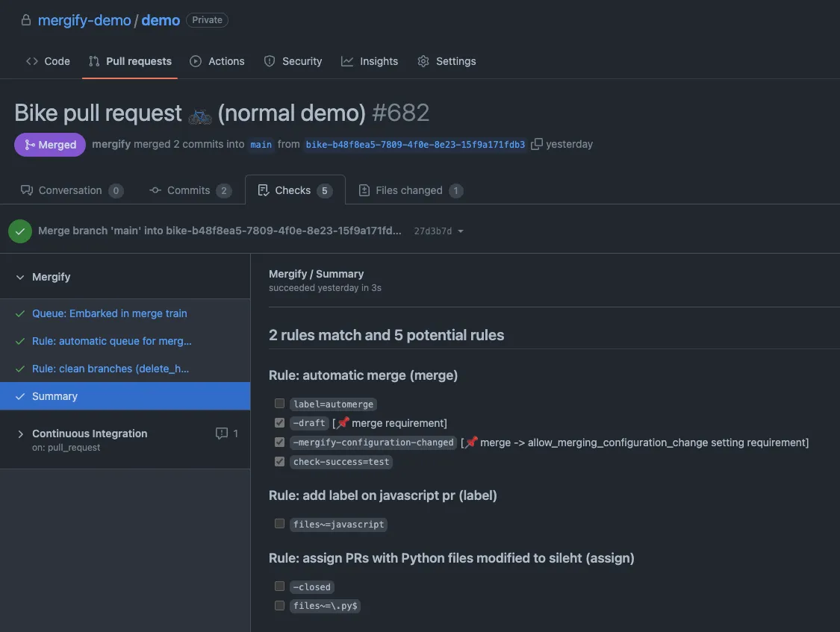Open the Conversation tab

point(69,190)
